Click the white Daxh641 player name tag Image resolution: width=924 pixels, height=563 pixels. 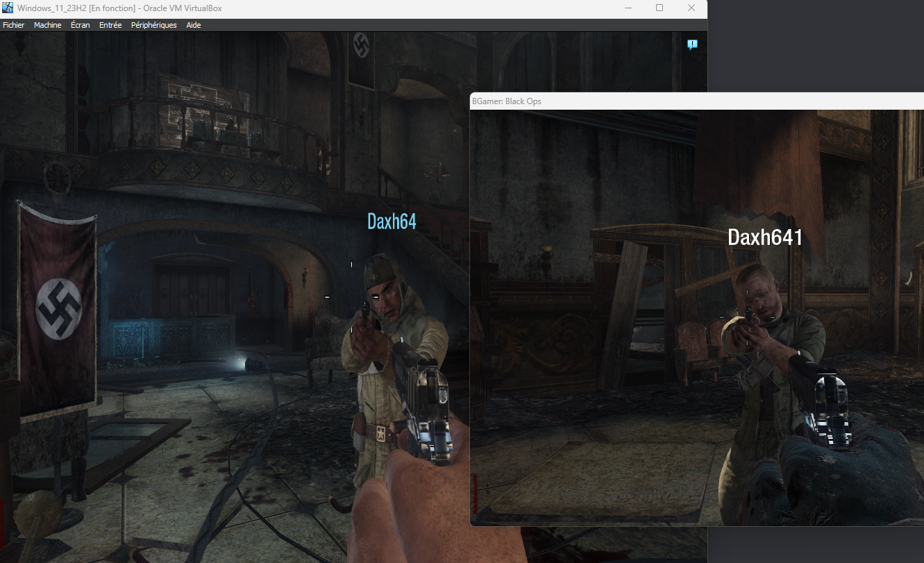click(765, 238)
